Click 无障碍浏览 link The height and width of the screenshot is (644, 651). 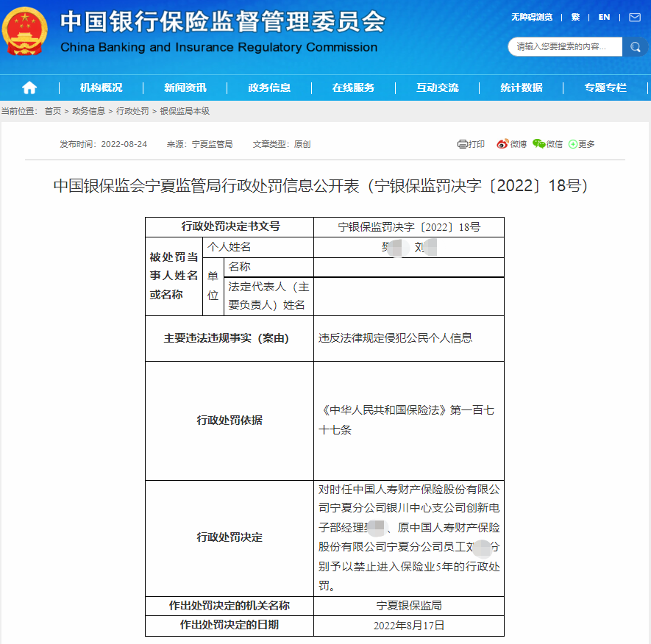532,17
